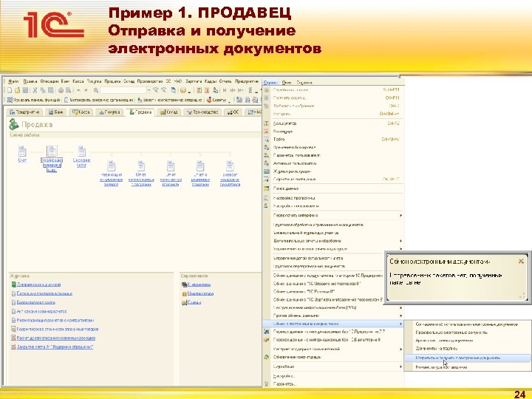This screenshot has height=399, width=532.
Task: Expand Дополнительные отчеты и обработки submenu
Action: (x=333, y=241)
